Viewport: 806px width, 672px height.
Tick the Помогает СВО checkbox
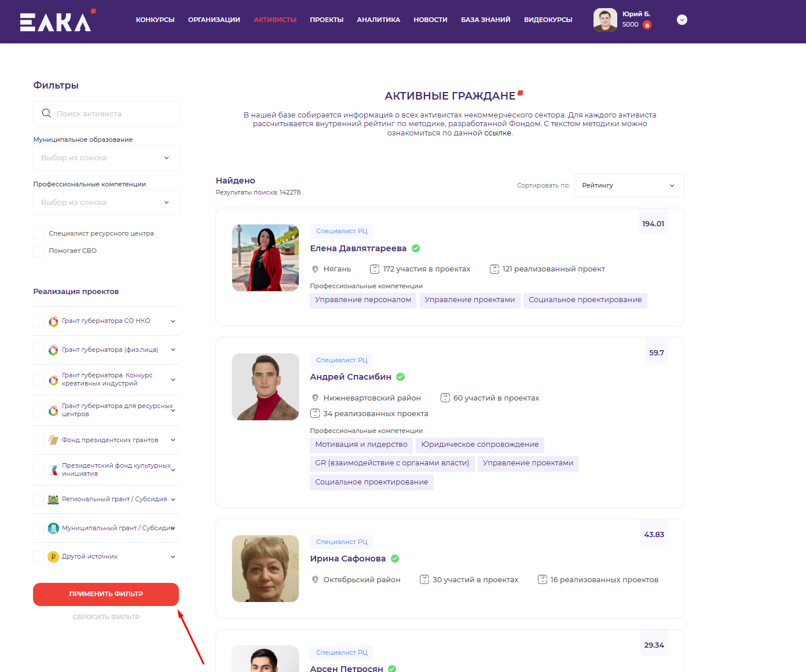[39, 251]
